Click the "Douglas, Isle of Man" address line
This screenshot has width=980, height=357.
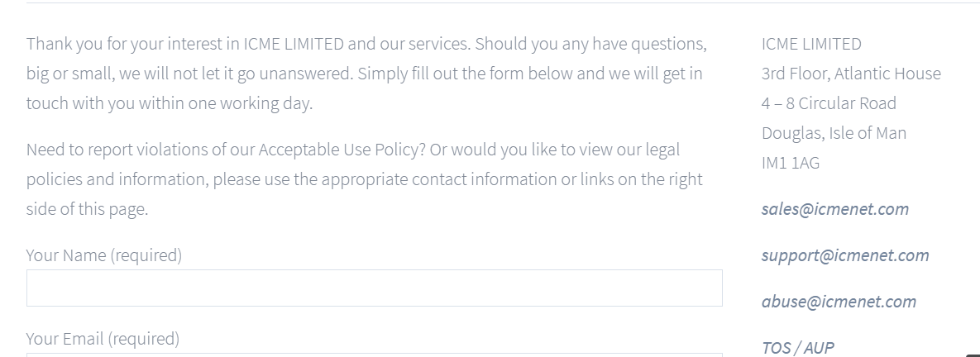[834, 133]
